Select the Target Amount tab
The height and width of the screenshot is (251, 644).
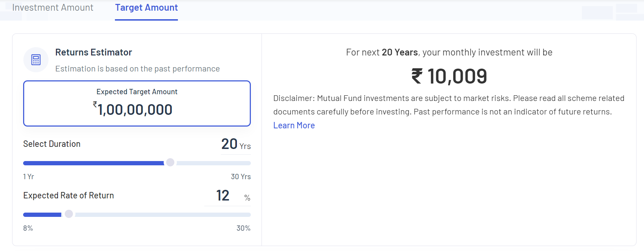coord(146,8)
